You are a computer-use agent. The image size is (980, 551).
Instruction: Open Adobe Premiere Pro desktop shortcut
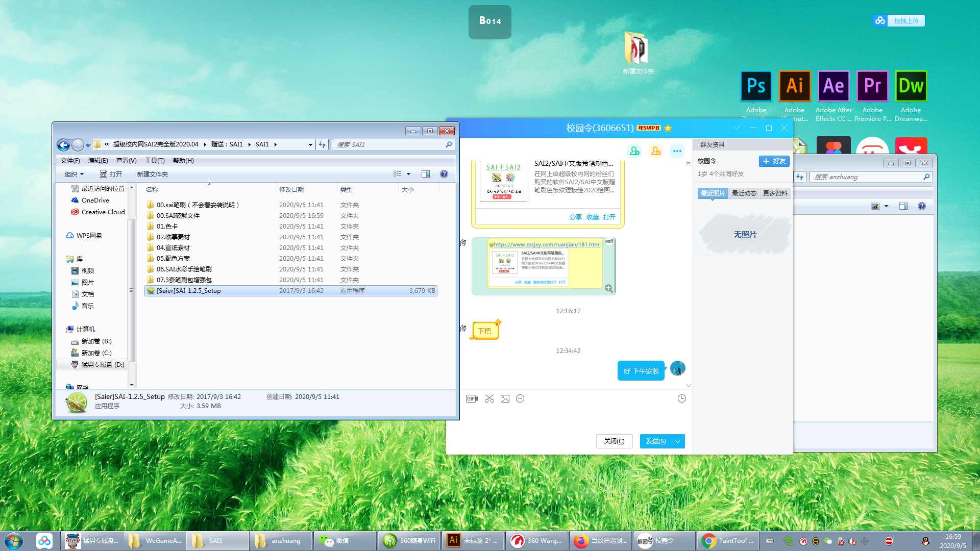[872, 96]
